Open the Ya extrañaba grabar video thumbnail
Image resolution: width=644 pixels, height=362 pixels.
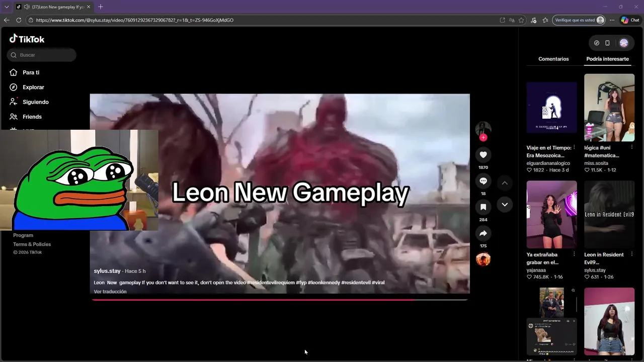pos(551,215)
